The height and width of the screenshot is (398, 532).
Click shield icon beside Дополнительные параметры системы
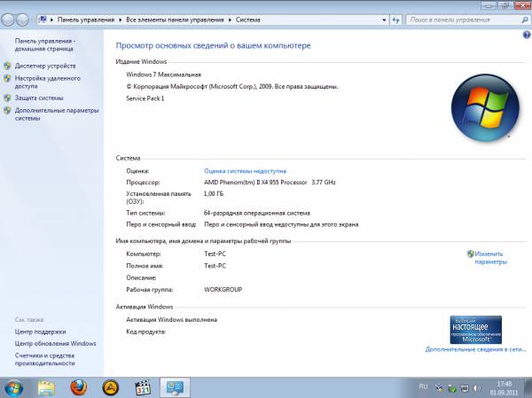pyautogui.click(x=7, y=110)
